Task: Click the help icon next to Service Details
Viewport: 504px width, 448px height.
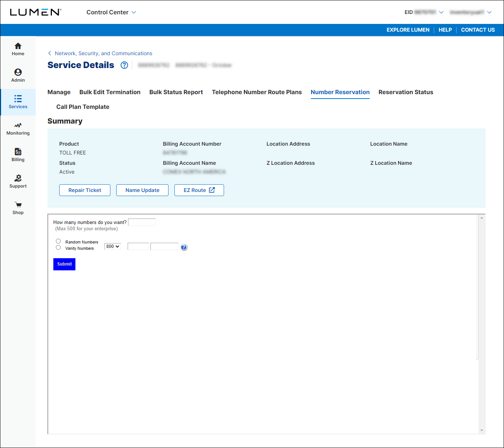Action: (124, 65)
